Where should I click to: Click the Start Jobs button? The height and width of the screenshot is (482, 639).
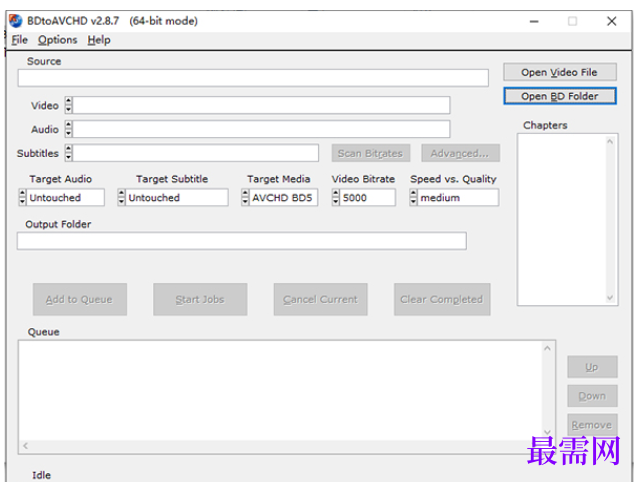pyautogui.click(x=200, y=299)
